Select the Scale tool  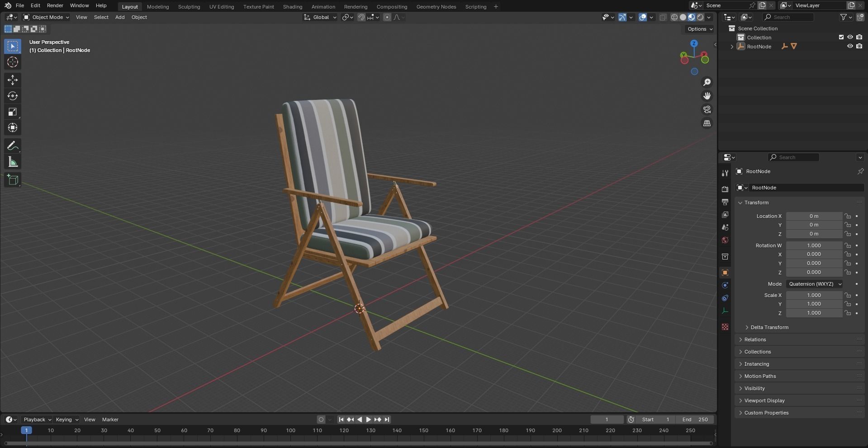pos(13,112)
